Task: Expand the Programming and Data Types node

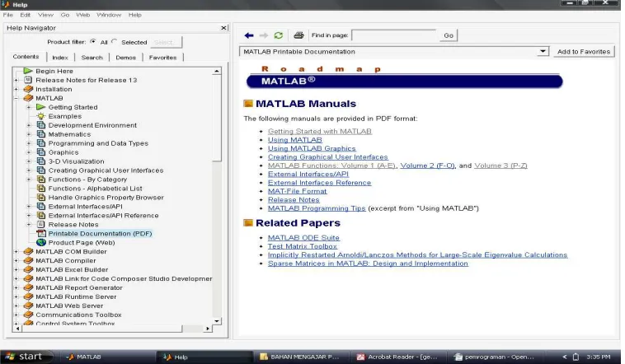Action: click(29, 143)
